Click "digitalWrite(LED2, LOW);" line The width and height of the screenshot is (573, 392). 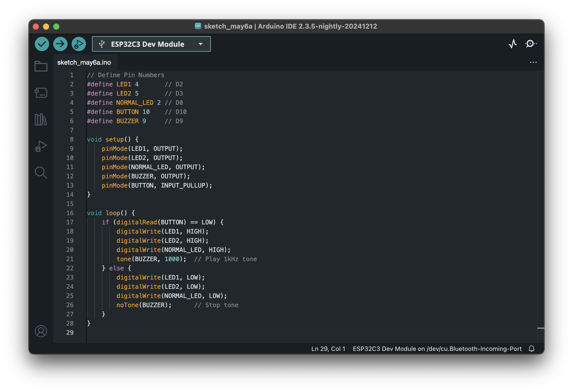(x=161, y=286)
